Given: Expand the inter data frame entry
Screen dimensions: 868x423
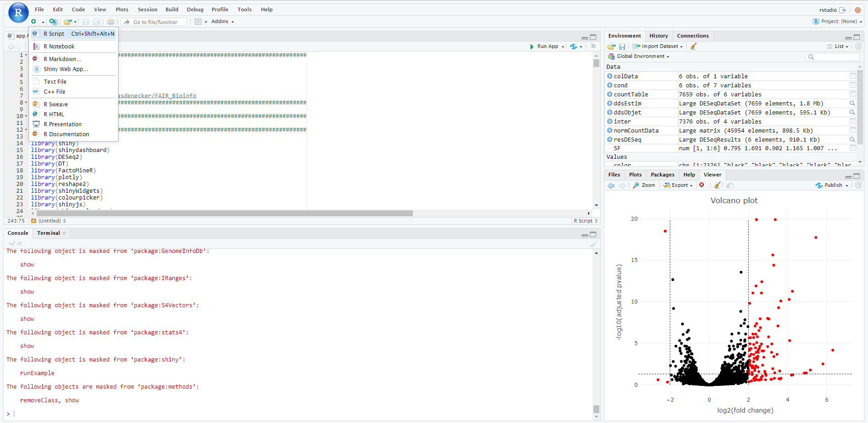Looking at the screenshot, I should (610, 121).
